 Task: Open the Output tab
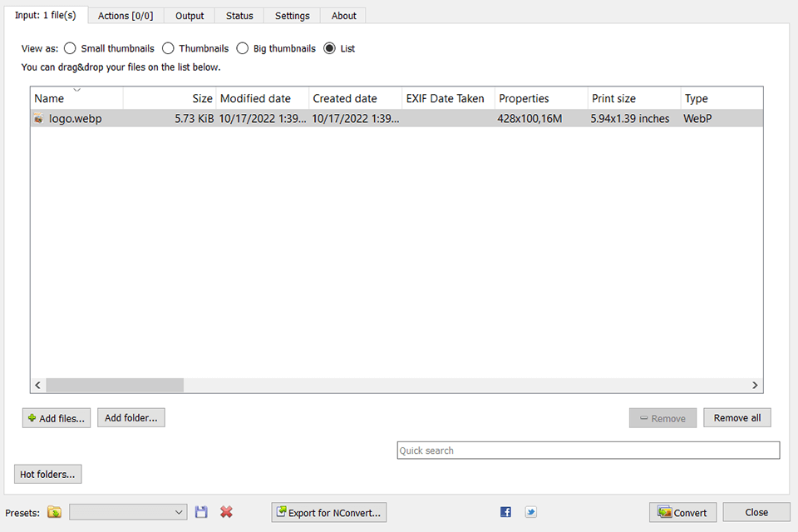(x=190, y=16)
